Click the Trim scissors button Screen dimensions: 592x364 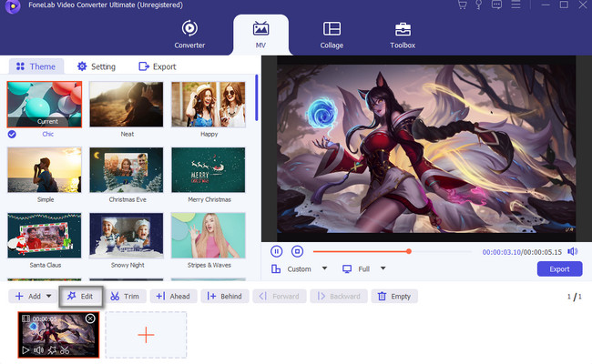point(125,296)
